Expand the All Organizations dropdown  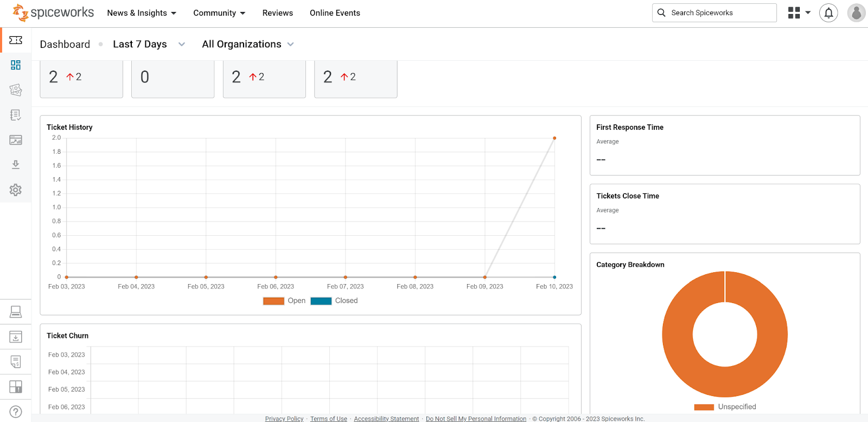(x=248, y=45)
